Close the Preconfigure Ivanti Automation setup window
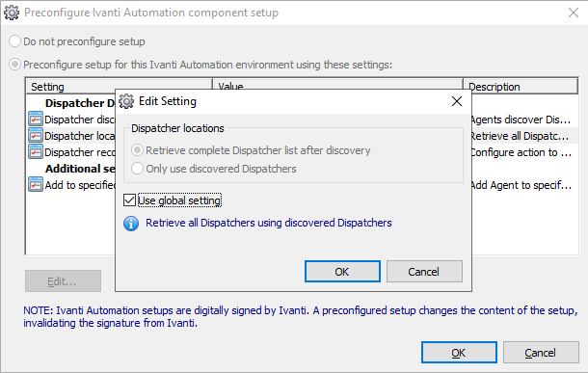This screenshot has width=588, height=373. pyautogui.click(x=574, y=13)
